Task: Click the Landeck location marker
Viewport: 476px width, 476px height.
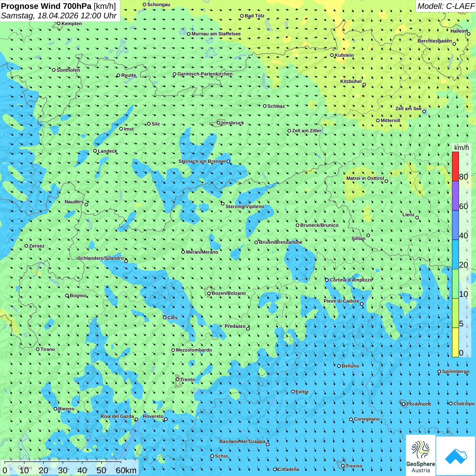Action: [95, 151]
